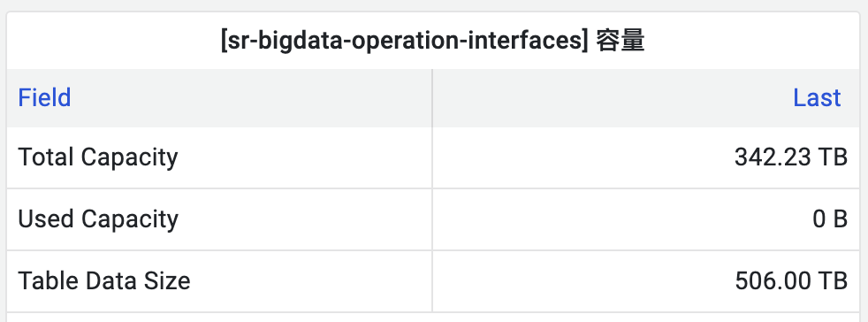Click the 容量 characters in panel title
Image resolution: width=868 pixels, height=322 pixels.
621,42
